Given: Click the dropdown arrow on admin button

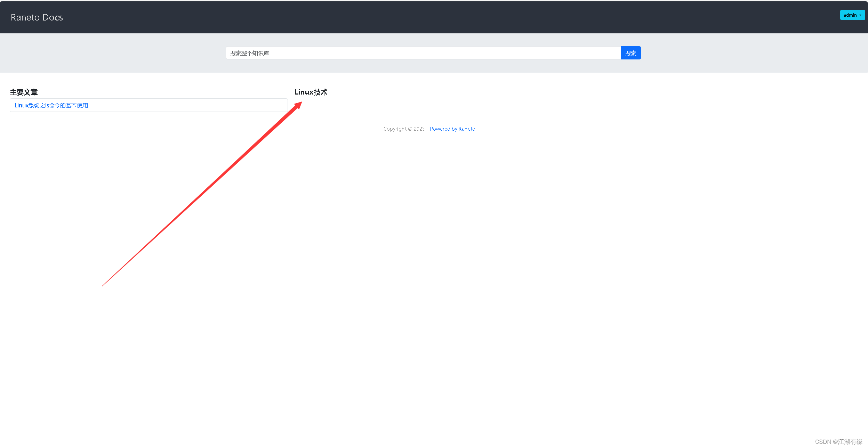Looking at the screenshot, I should (x=860, y=15).
